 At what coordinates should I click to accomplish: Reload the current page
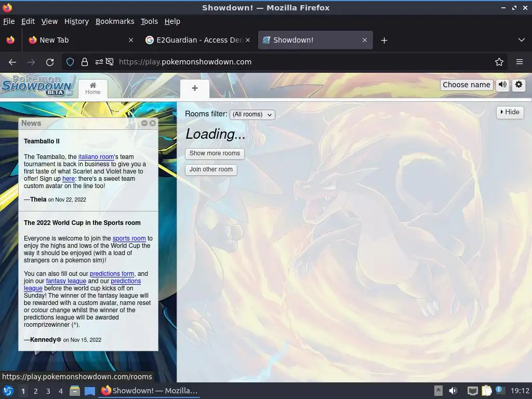[50, 62]
